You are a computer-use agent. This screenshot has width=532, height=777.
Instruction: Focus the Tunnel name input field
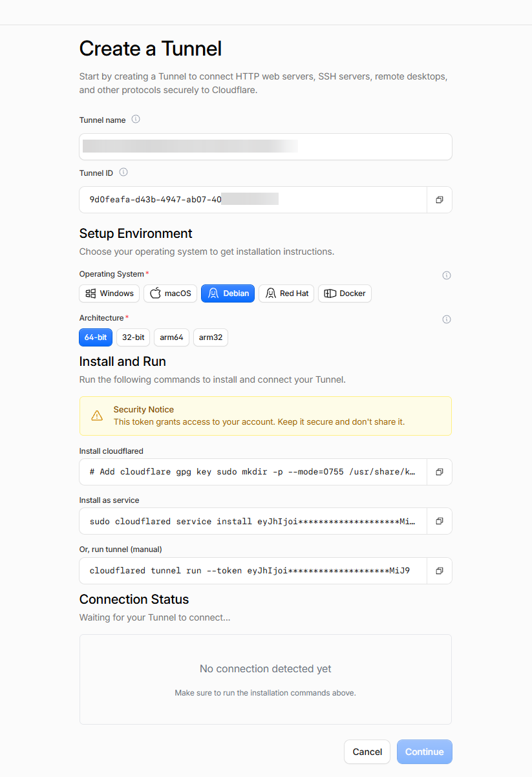coord(266,147)
